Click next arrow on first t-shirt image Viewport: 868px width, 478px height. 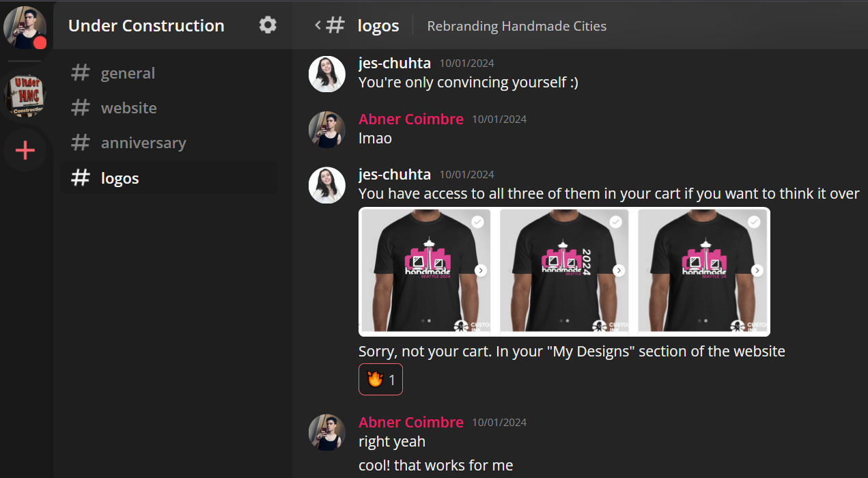tap(481, 270)
